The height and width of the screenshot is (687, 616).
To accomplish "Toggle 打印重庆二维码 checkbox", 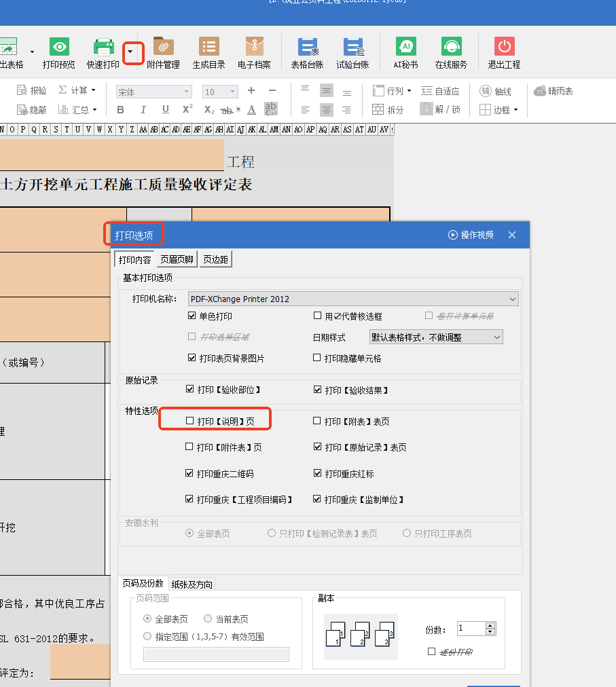I will [190, 474].
